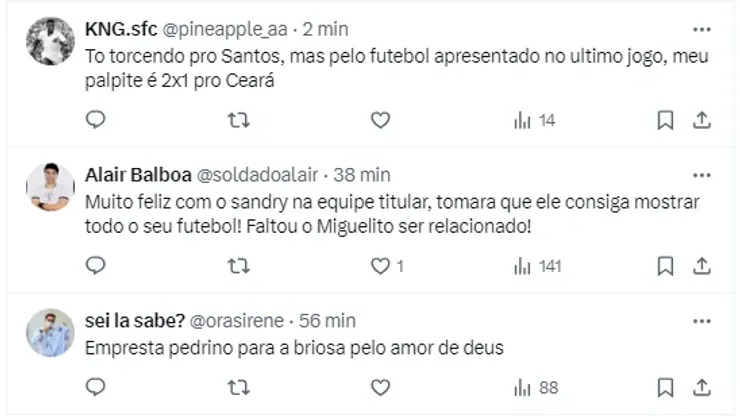
Task: Share Alair Balboa's tweet
Action: coord(702,266)
